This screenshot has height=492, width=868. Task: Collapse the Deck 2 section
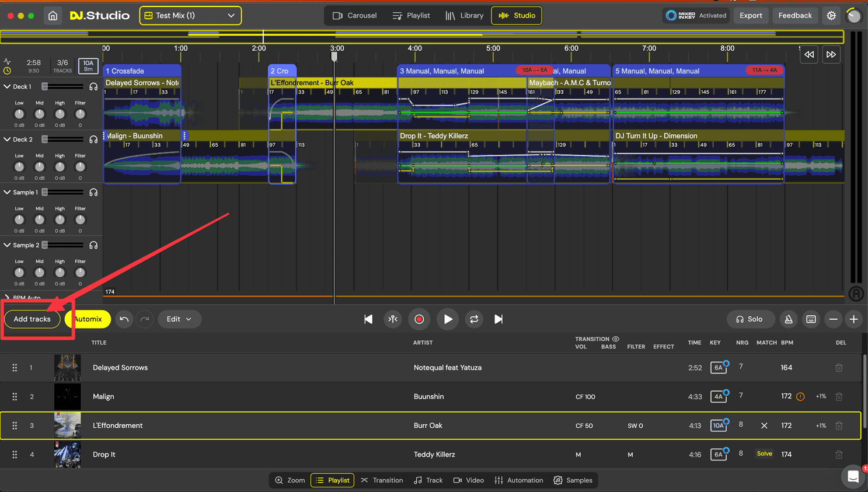click(7, 139)
